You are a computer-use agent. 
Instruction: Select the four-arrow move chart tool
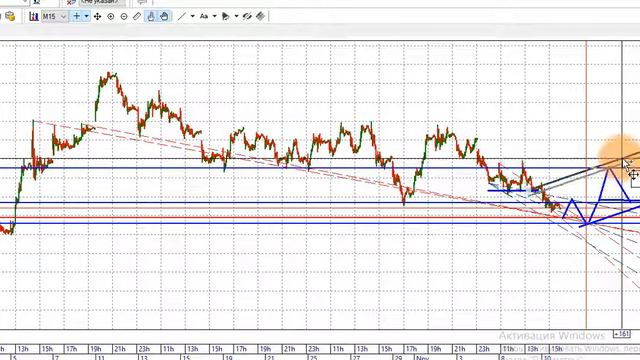(98, 16)
